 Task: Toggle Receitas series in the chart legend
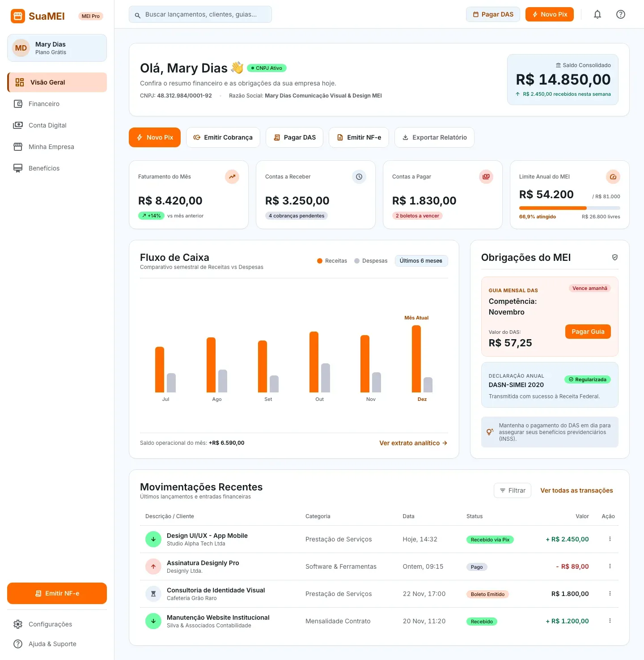coord(332,261)
